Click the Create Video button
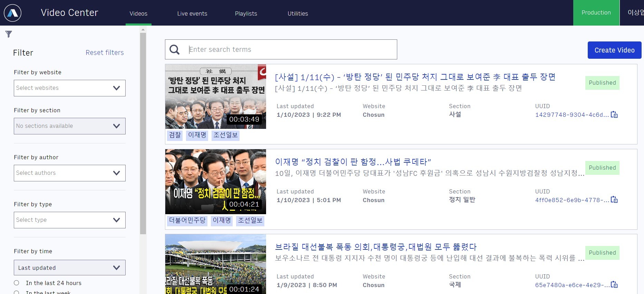The image size is (644, 294). [615, 50]
